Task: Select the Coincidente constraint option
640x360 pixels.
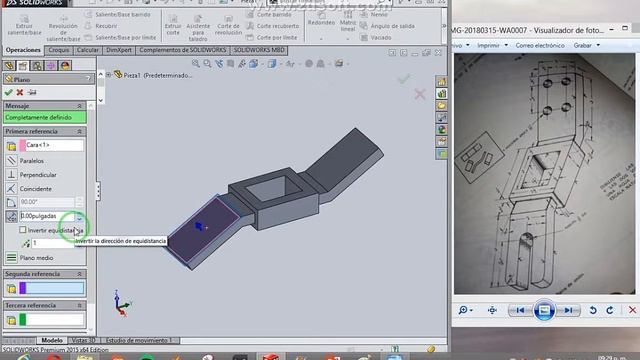Action: pos(11,189)
